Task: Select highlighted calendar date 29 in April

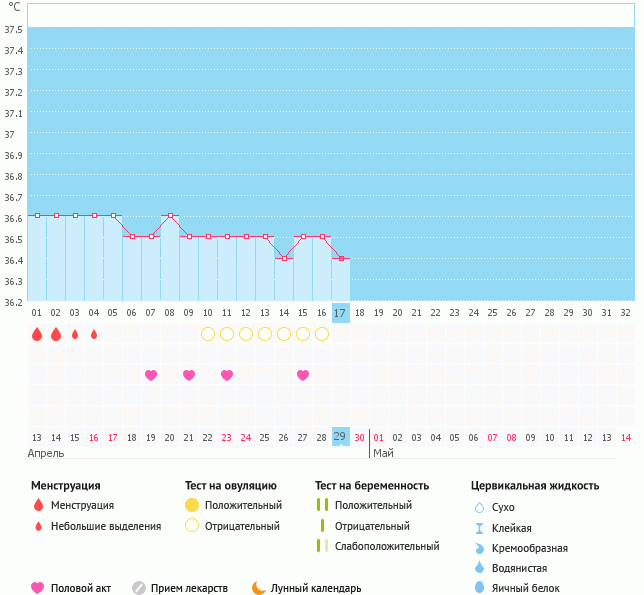Action: tap(340, 436)
